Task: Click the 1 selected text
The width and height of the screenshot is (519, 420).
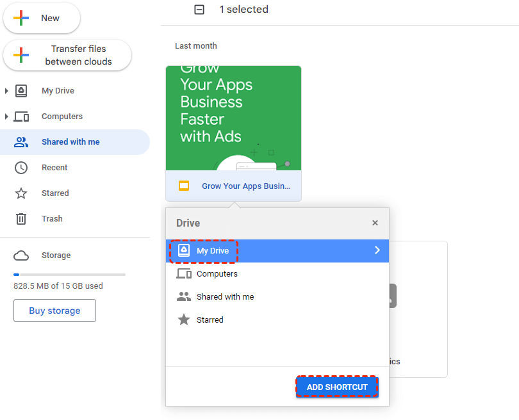Action: [x=244, y=10]
